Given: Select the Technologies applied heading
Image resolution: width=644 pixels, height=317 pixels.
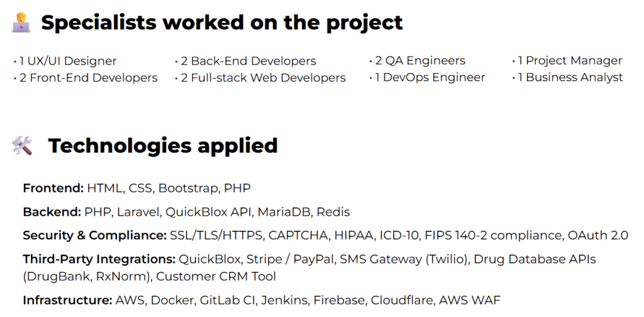Looking at the screenshot, I should click(163, 146).
